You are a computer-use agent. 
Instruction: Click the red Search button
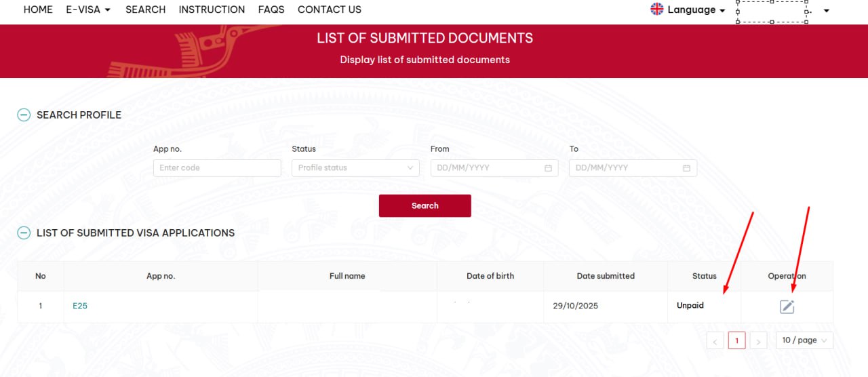pyautogui.click(x=425, y=206)
